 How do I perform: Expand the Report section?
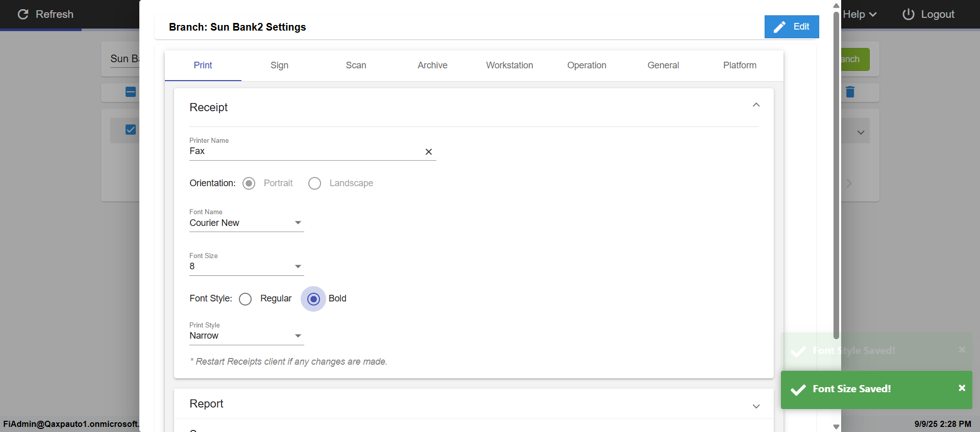[x=756, y=406]
